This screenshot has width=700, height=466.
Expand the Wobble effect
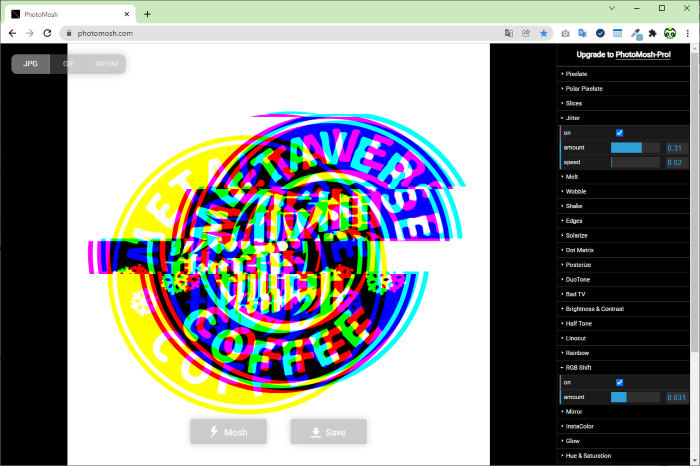click(x=624, y=191)
